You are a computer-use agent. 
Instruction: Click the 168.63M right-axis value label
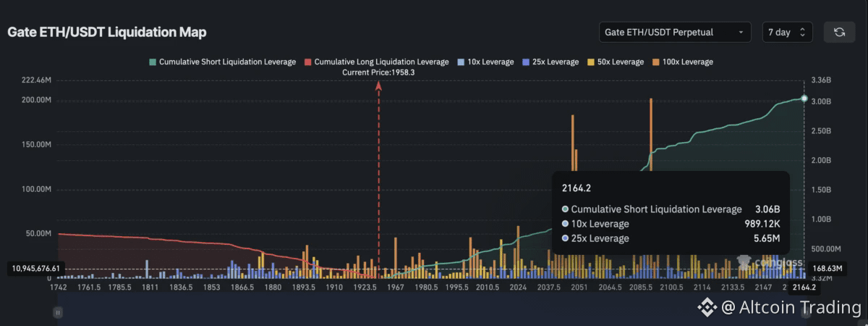point(827,268)
